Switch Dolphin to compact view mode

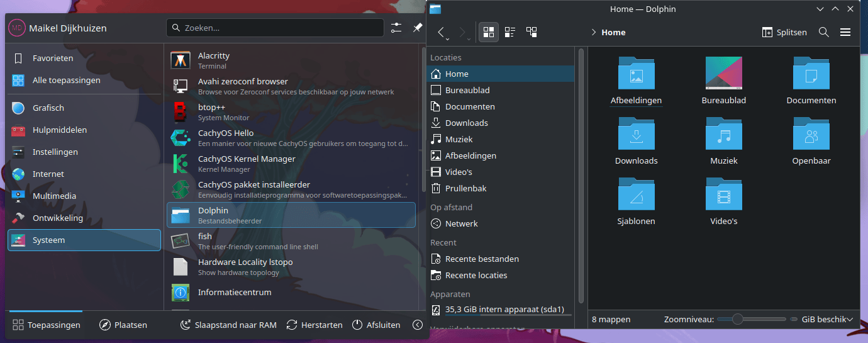510,32
